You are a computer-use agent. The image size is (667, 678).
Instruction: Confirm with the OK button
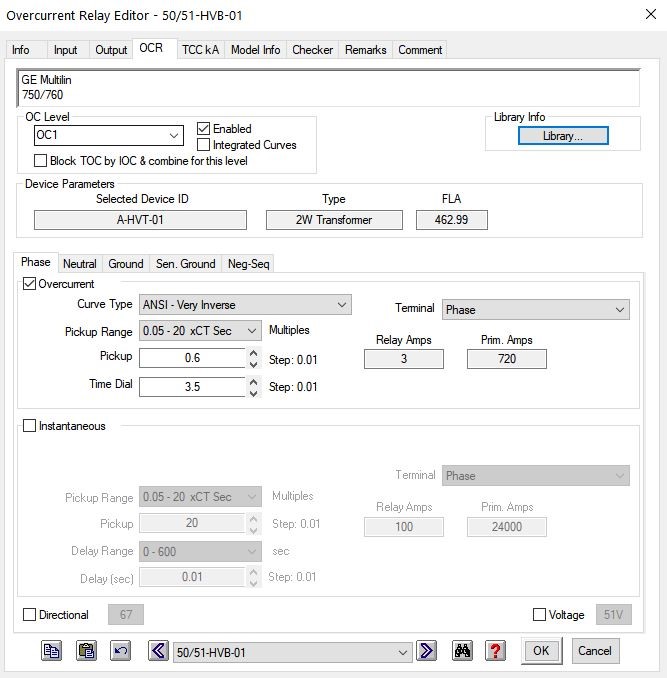click(541, 650)
